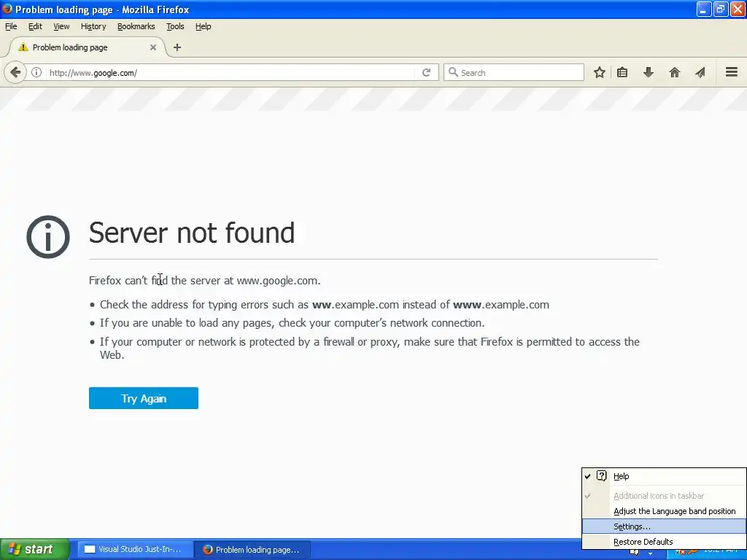Select Firefox Problem loading page taskbar button

pyautogui.click(x=252, y=549)
